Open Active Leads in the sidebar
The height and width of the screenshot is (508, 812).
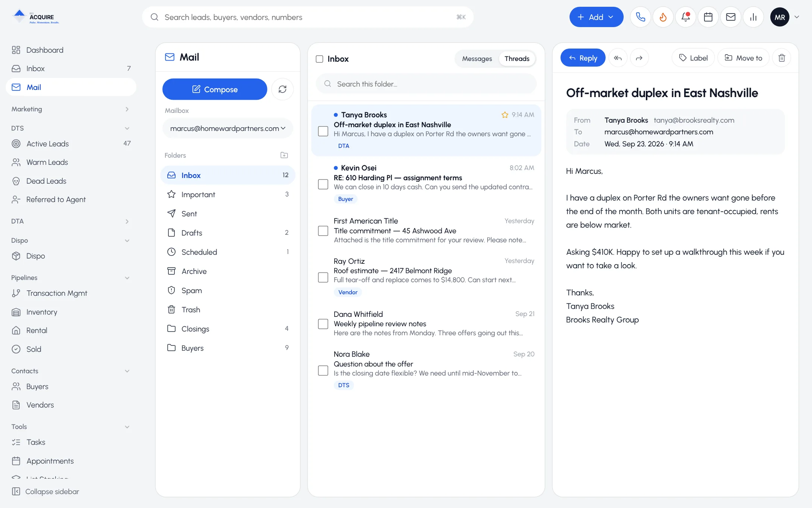pos(71,144)
